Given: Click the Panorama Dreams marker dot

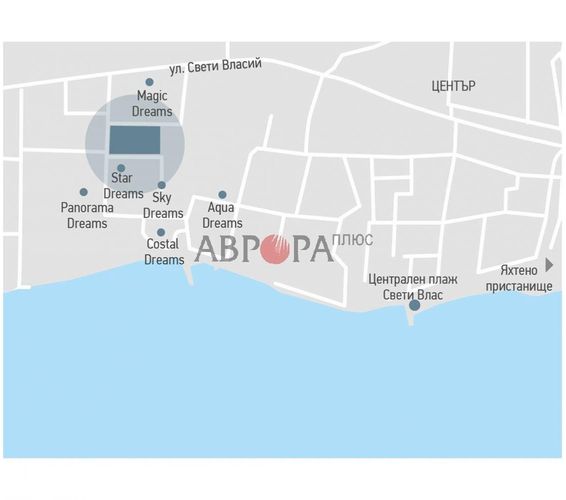Looking at the screenshot, I should point(84,192).
